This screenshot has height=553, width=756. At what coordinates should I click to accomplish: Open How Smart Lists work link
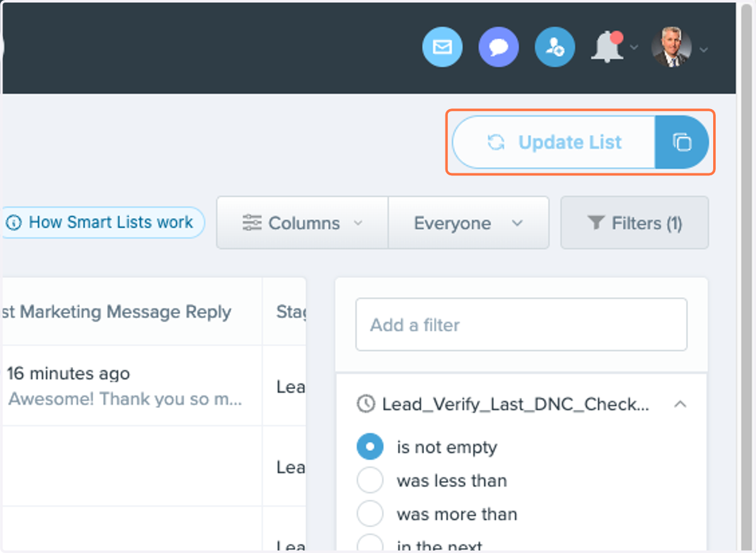pyautogui.click(x=103, y=223)
